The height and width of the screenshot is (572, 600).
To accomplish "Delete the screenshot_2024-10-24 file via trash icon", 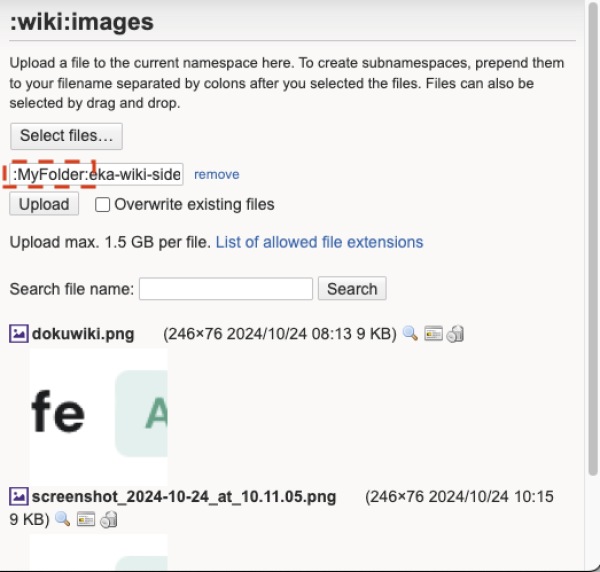I will pyautogui.click(x=108, y=519).
